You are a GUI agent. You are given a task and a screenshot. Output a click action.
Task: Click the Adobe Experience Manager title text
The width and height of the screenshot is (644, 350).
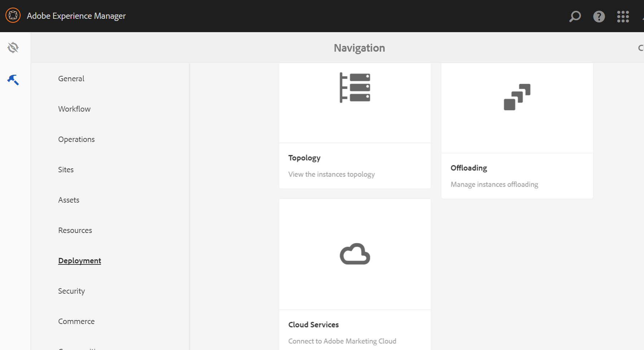[76, 16]
